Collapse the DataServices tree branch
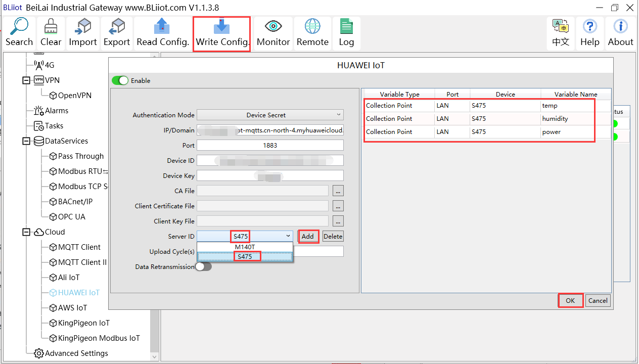This screenshot has height=364, width=639. pos(26,141)
